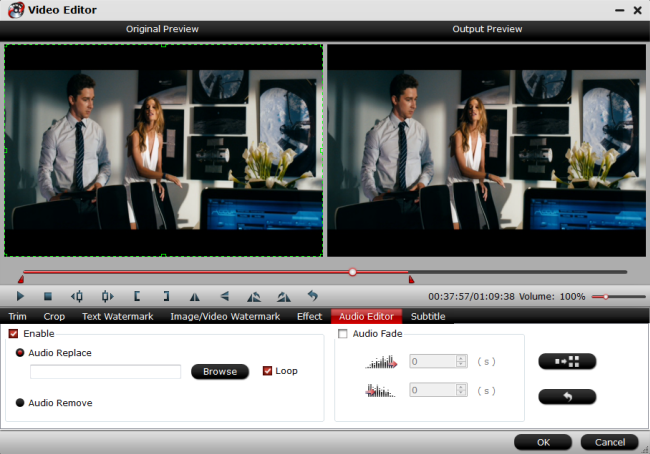The width and height of the screenshot is (650, 454).
Task: Switch to Image/Video Watermark tab
Action: (225, 316)
